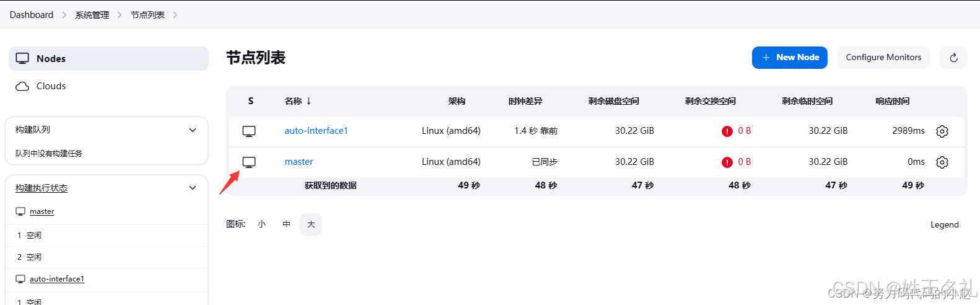Click the 构建队列 panel title
The width and height of the screenshot is (980, 305).
point(33,130)
